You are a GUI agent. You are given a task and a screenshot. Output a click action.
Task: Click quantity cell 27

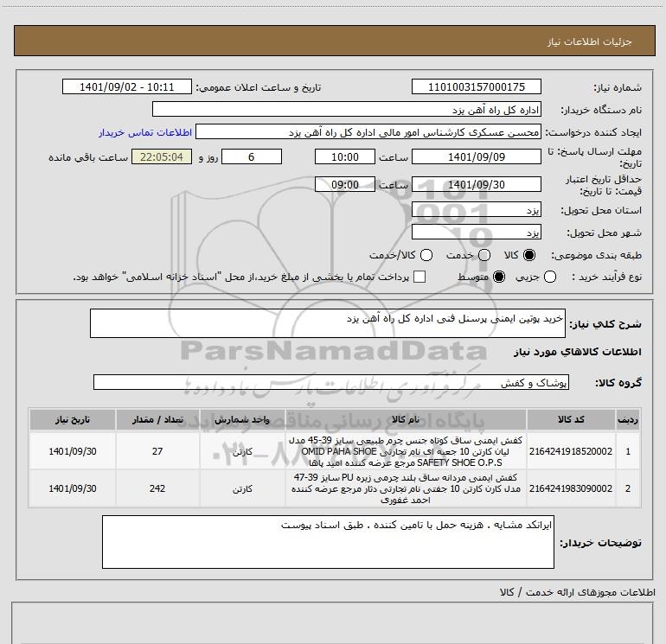click(x=157, y=451)
